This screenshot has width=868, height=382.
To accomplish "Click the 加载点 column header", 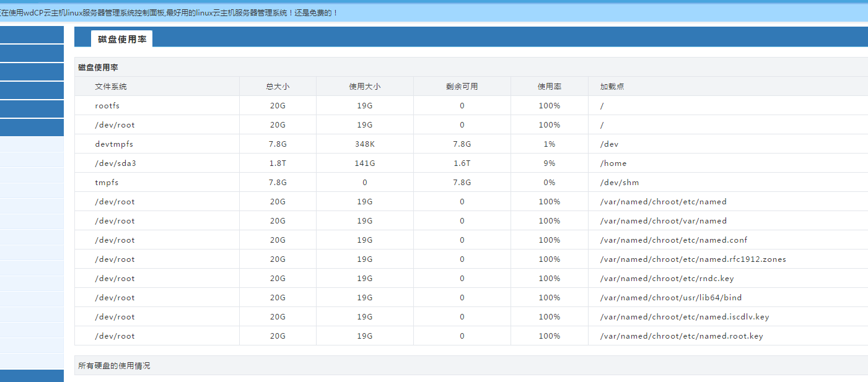I will [x=612, y=87].
